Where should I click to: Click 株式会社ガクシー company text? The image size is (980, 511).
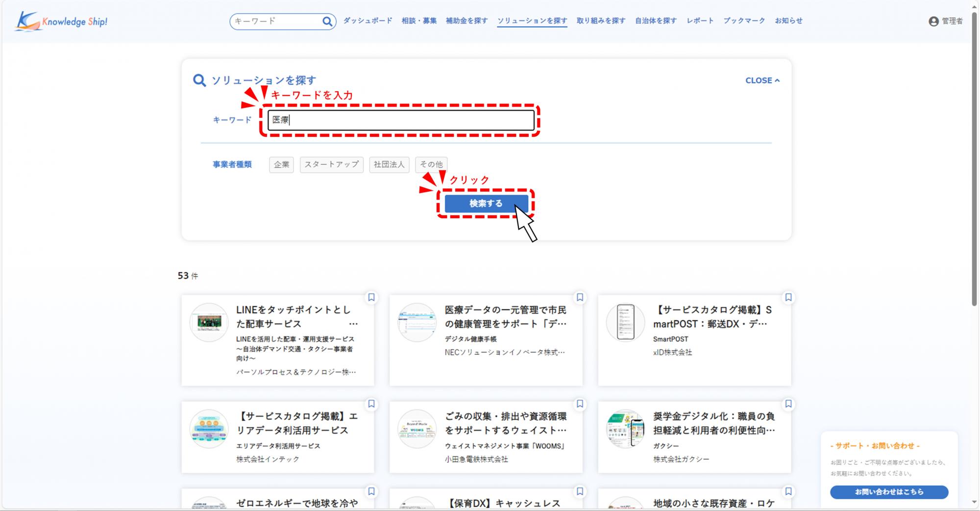[681, 459]
